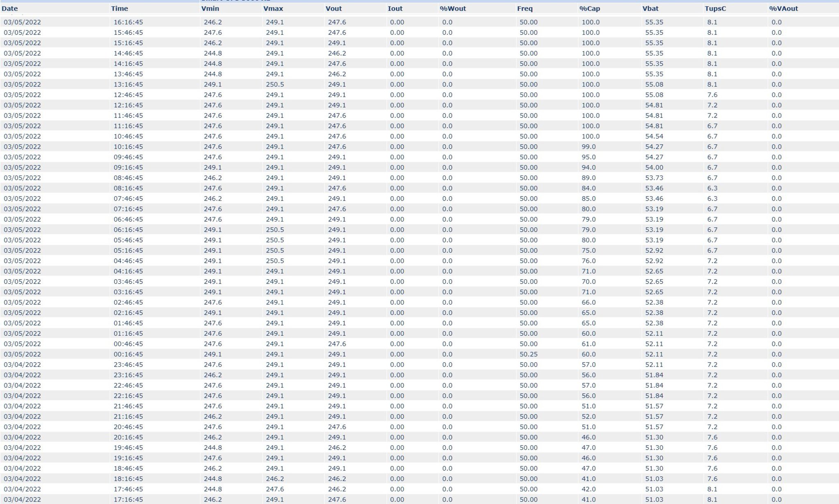This screenshot has height=504, width=839.
Task: Click the Iout column header
Action: pyautogui.click(x=395, y=9)
